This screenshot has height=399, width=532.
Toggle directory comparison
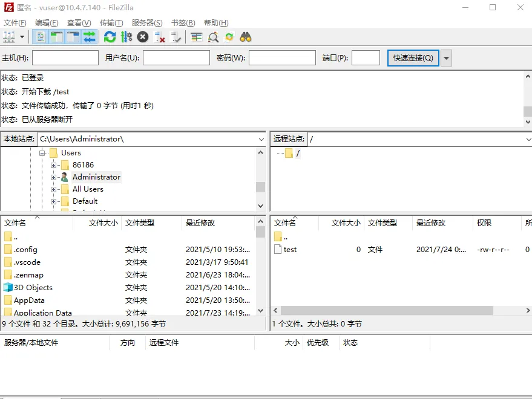click(x=213, y=37)
